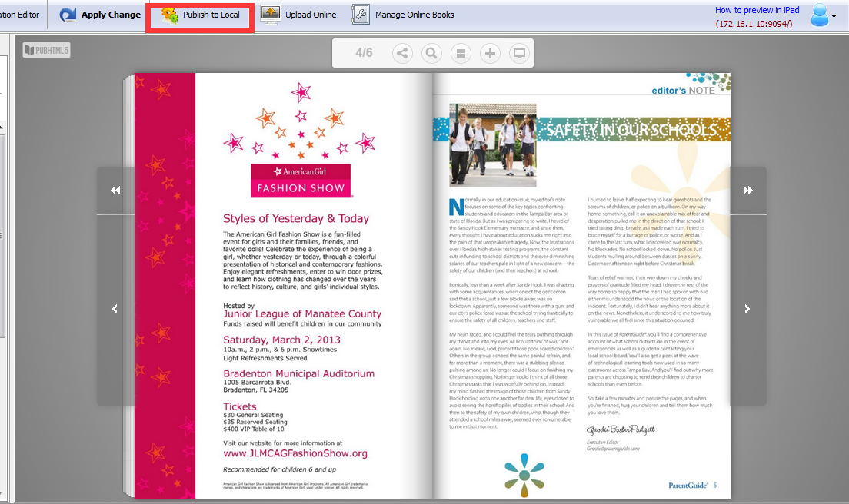Click the Safety In Our Schools banner
Screen dimensions: 849x504
(x=634, y=130)
